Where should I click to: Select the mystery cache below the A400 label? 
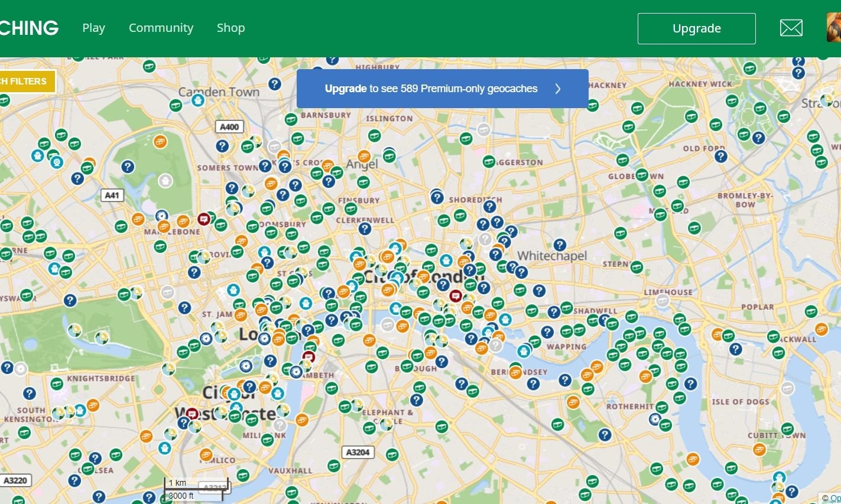click(x=222, y=145)
